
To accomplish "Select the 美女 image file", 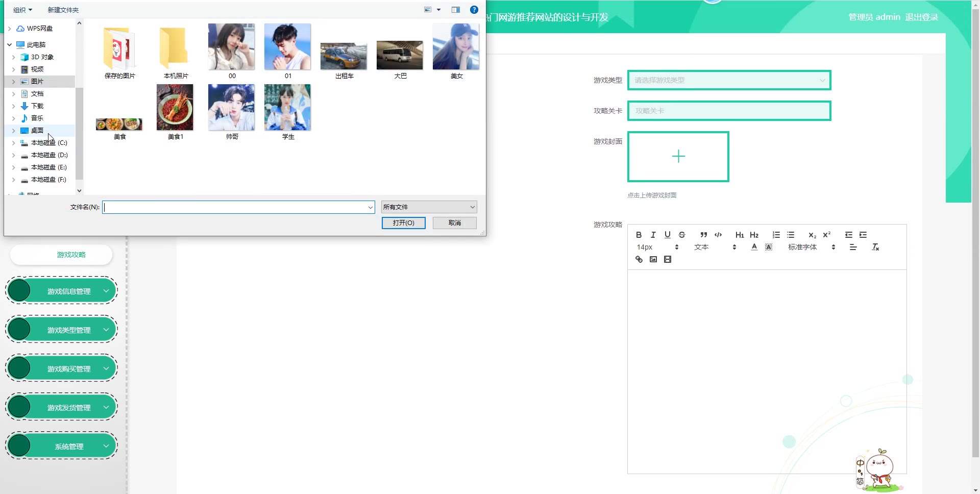I will pyautogui.click(x=456, y=52).
